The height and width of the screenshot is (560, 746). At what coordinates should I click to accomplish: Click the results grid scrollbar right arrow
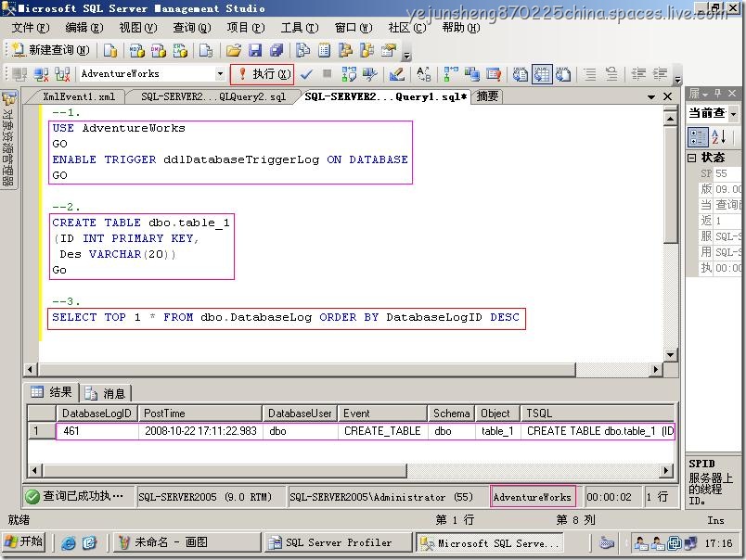click(665, 471)
